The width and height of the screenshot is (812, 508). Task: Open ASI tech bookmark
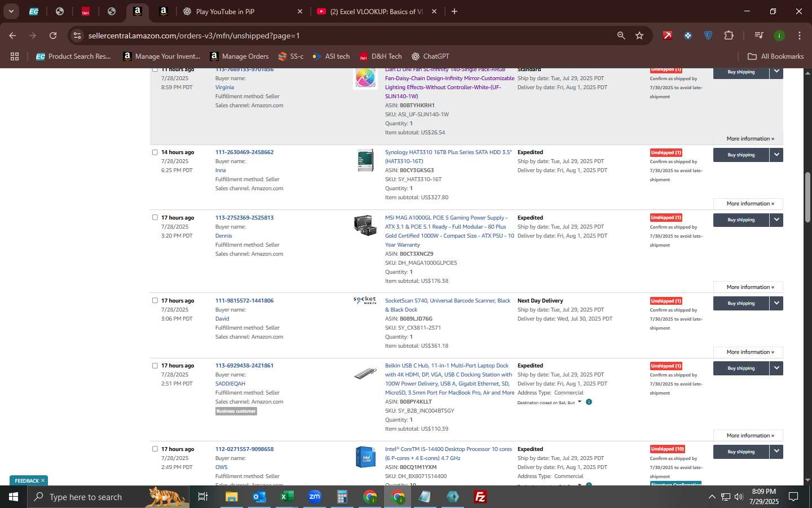click(331, 56)
